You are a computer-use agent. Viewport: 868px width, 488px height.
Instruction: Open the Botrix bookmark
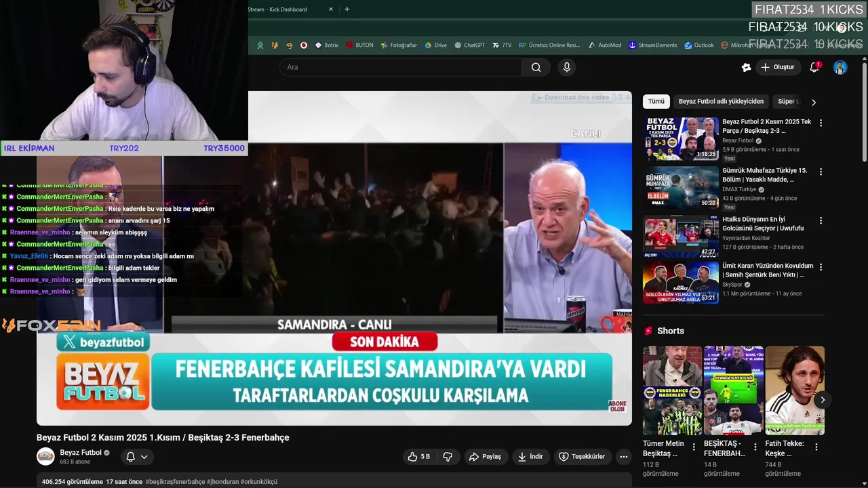point(326,45)
